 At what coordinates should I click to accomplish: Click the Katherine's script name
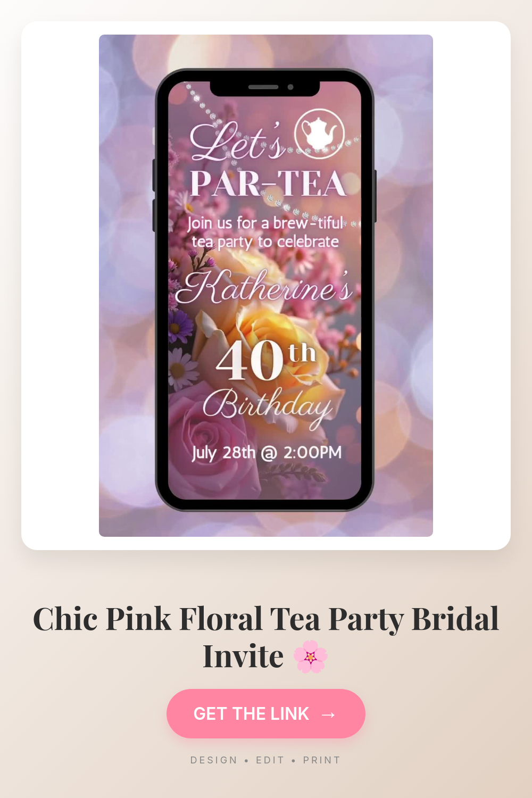click(264, 287)
